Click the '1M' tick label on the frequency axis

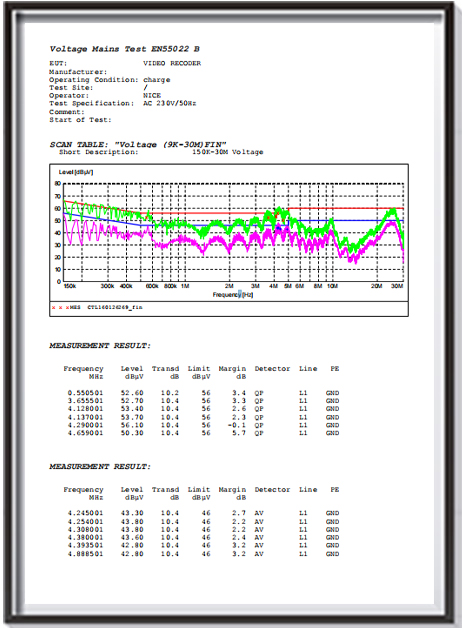coord(185,286)
